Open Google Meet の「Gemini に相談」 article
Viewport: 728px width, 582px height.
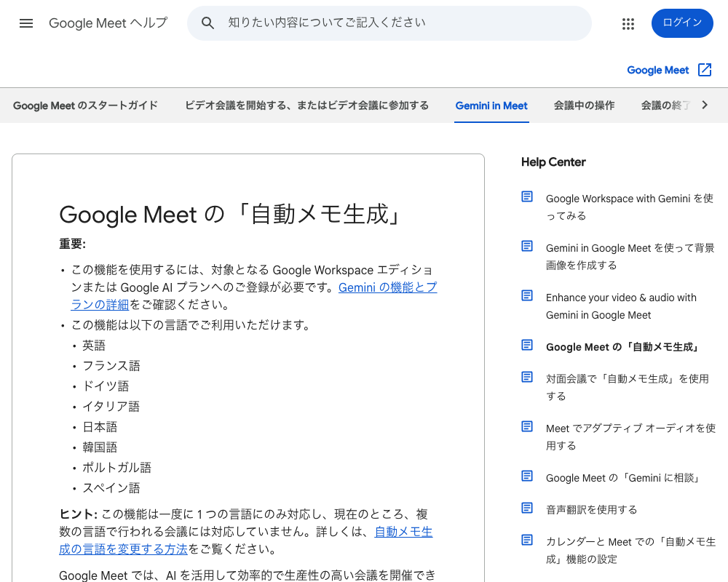tap(622, 478)
